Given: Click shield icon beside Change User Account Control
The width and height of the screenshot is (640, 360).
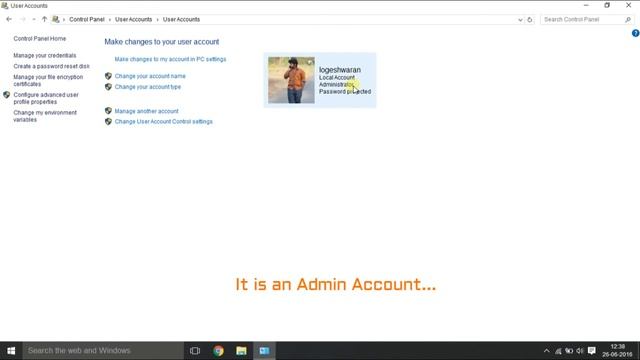Looking at the screenshot, I should tap(108, 121).
